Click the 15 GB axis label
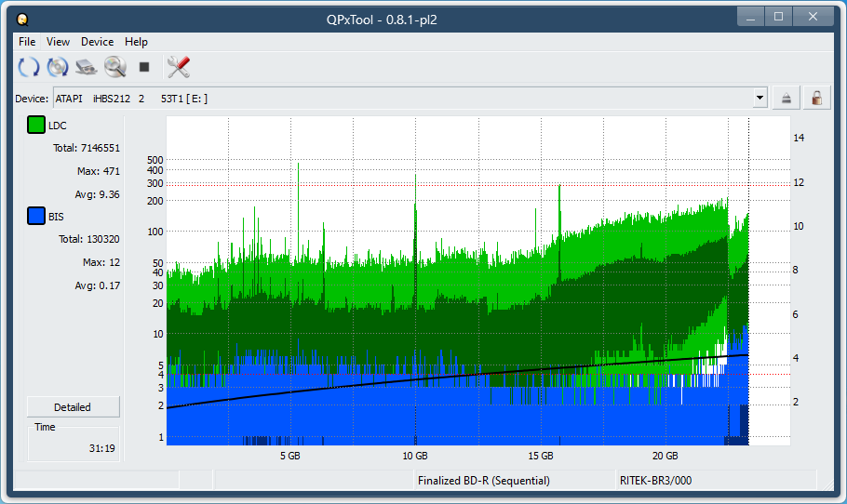 [540, 456]
